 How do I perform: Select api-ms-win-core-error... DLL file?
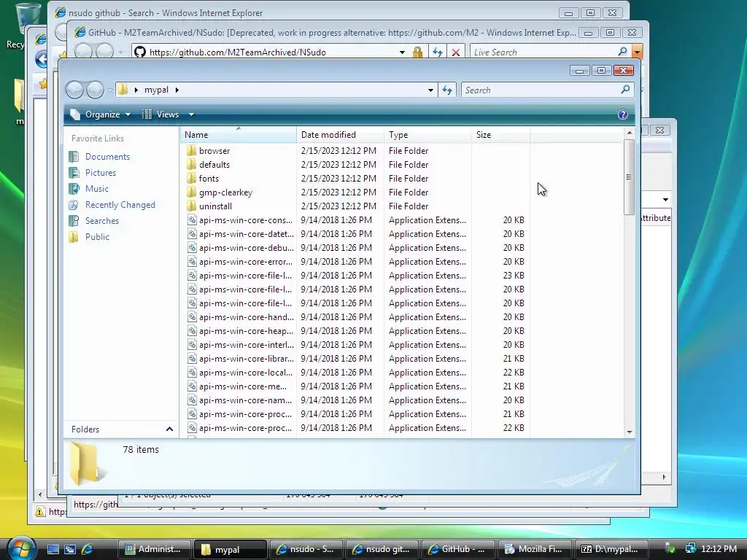(x=245, y=262)
